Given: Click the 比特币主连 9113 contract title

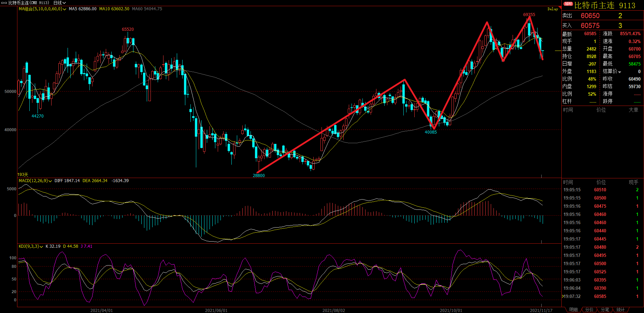Looking at the screenshot, I should click(604, 5).
